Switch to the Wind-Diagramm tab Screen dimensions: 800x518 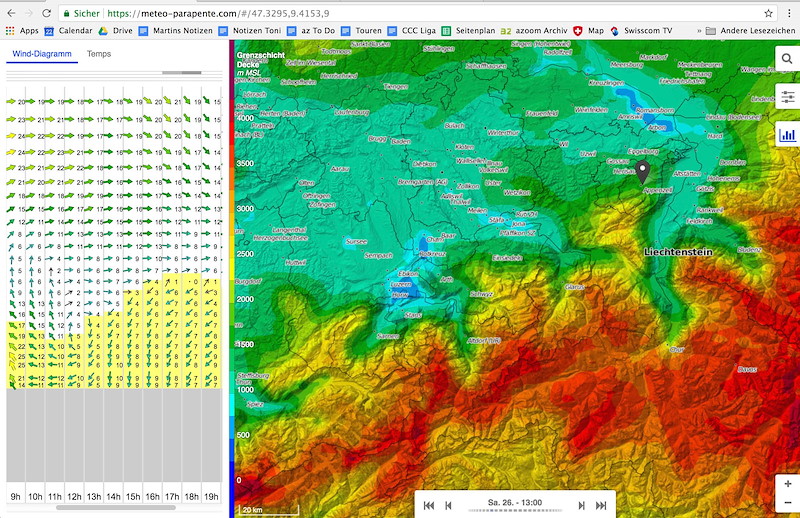pyautogui.click(x=42, y=54)
